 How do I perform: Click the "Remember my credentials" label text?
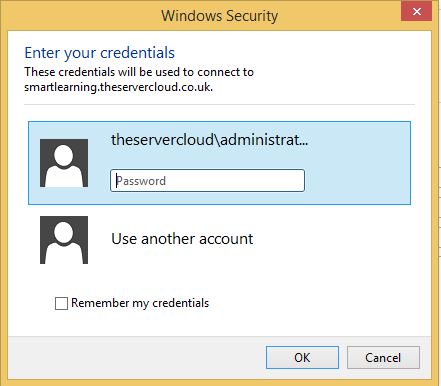[140, 303]
